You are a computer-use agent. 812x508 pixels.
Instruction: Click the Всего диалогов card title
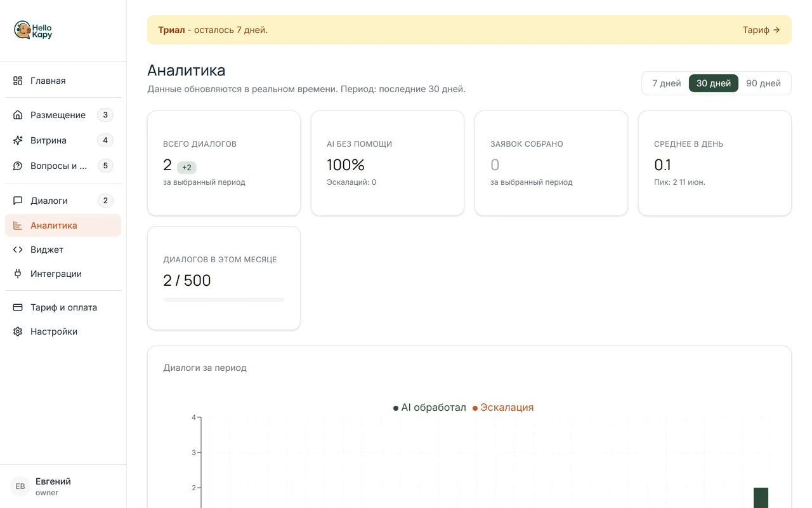[x=200, y=144]
